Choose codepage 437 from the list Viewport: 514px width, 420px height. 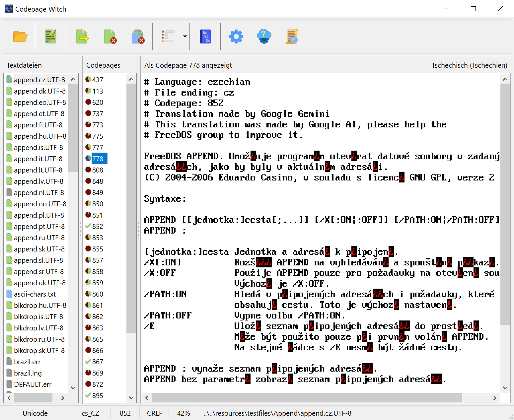point(98,80)
